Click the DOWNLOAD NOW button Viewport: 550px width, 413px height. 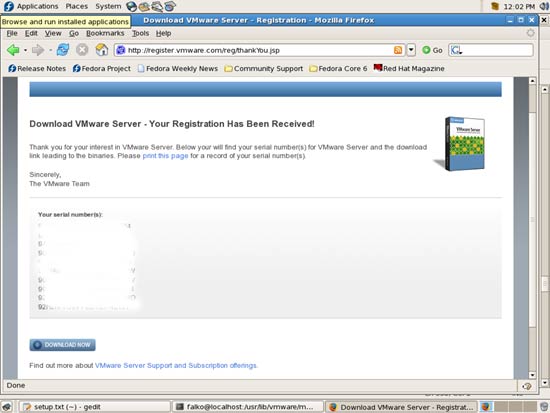pos(62,345)
